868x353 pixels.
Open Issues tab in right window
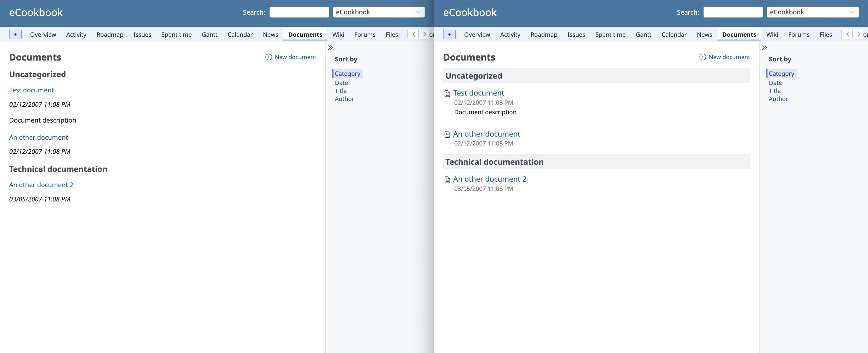tap(576, 34)
